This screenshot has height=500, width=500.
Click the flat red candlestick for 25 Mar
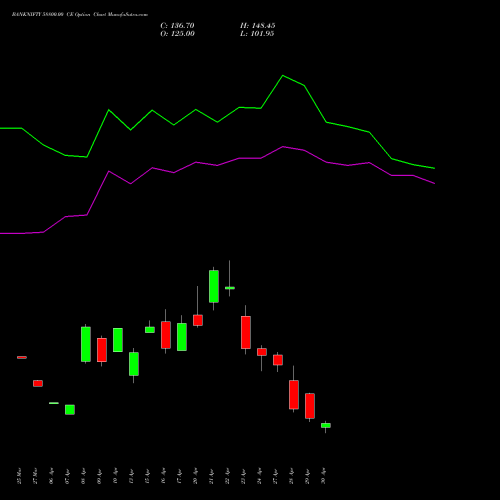coord(22,357)
